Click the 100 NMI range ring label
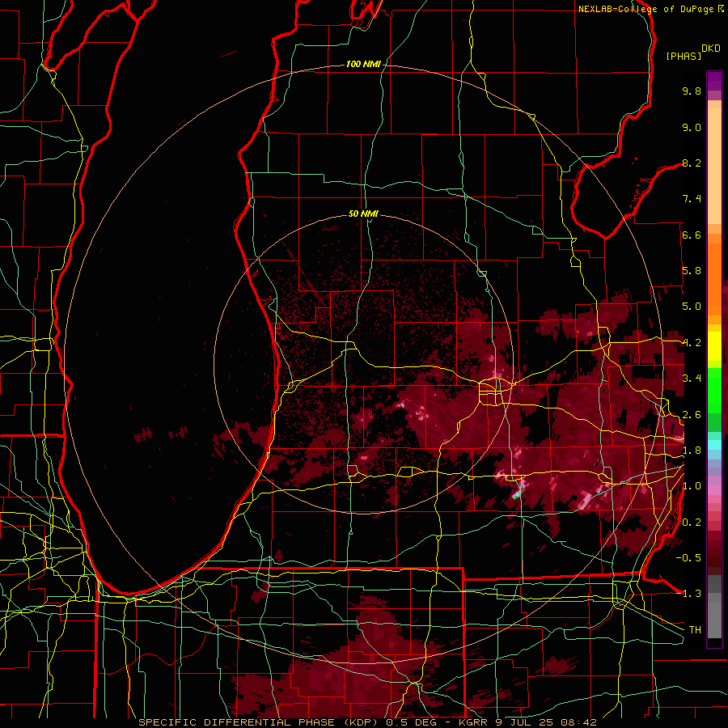728x728 pixels. (363, 64)
